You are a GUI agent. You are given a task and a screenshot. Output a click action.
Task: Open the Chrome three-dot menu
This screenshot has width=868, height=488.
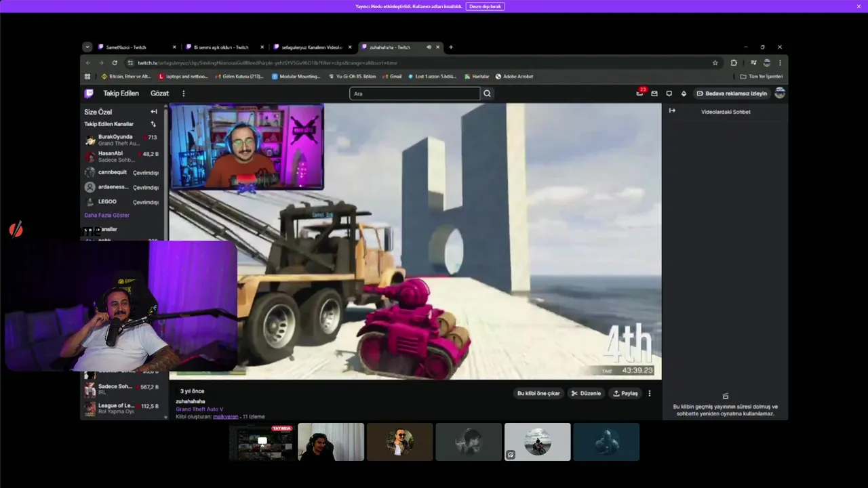pyautogui.click(x=780, y=63)
